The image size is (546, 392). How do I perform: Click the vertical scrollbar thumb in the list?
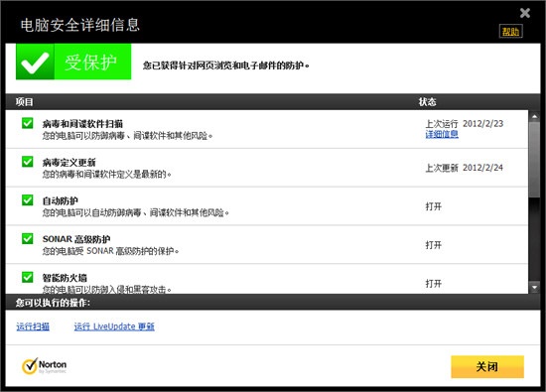point(534,160)
